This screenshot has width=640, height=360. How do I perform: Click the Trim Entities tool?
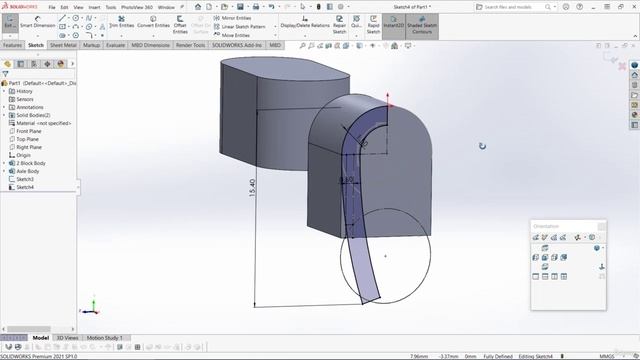(121, 22)
